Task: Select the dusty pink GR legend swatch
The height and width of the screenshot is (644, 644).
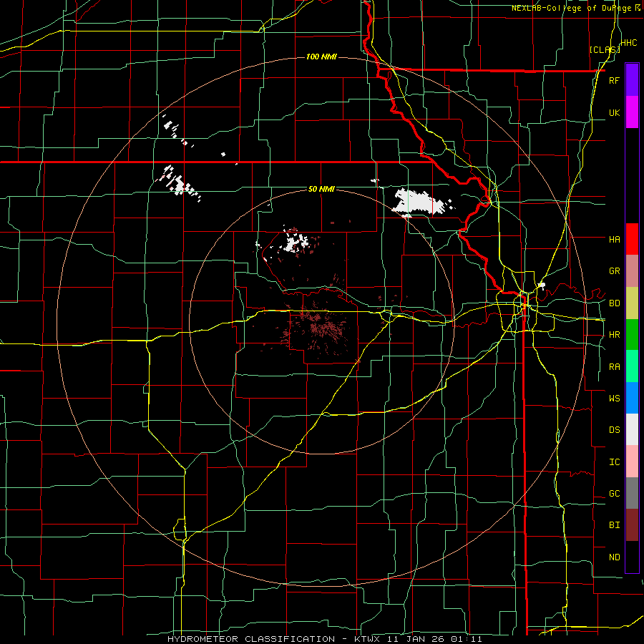Action: [x=632, y=271]
